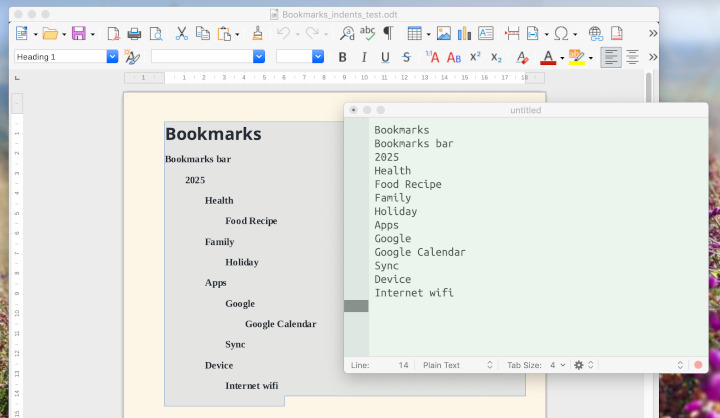720x418 pixels.
Task: Toggle Bold formatting
Action: click(x=342, y=57)
